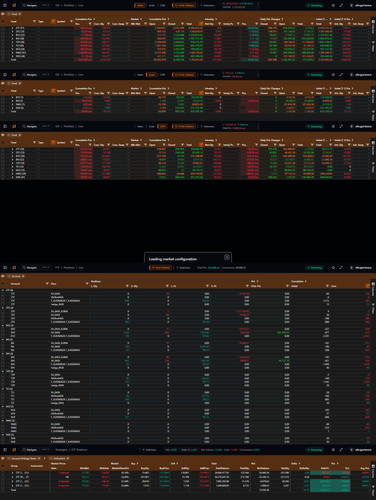Remove the Fund grouping chip in top panel
Image resolution: width=376 pixels, height=500 pixels.
coord(20,14)
